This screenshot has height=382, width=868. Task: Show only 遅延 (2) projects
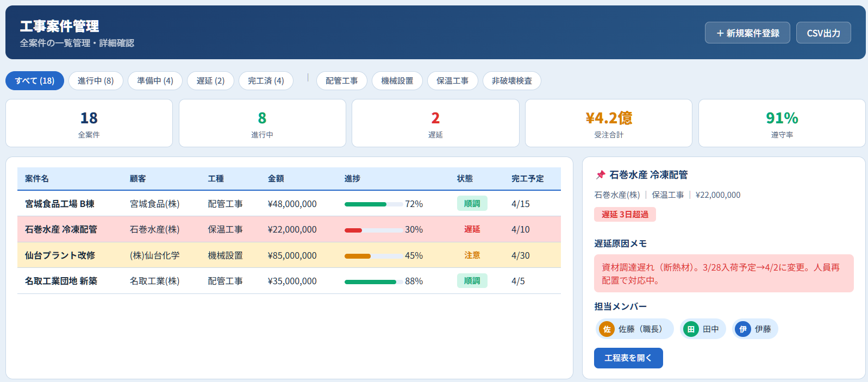coord(210,81)
